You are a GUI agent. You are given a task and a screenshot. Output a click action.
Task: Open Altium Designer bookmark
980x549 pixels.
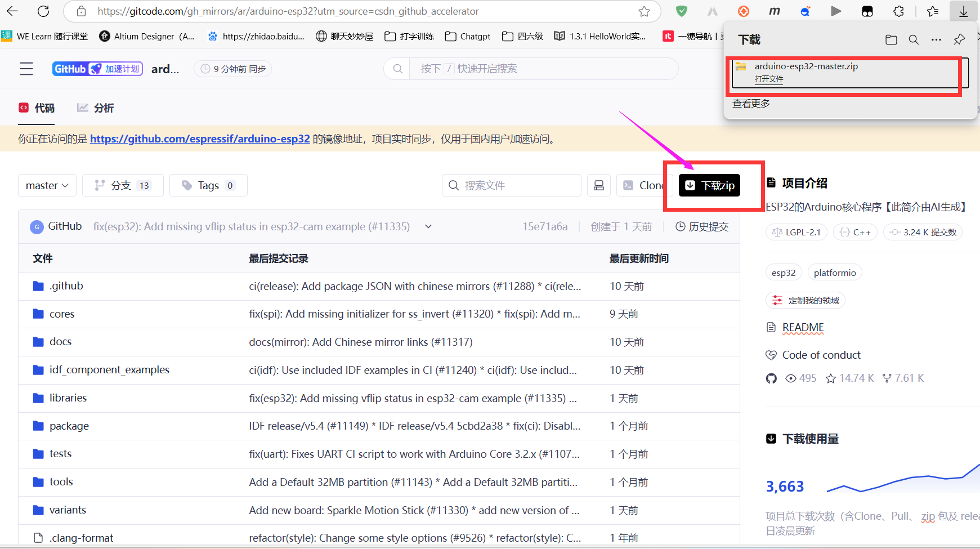pos(146,36)
